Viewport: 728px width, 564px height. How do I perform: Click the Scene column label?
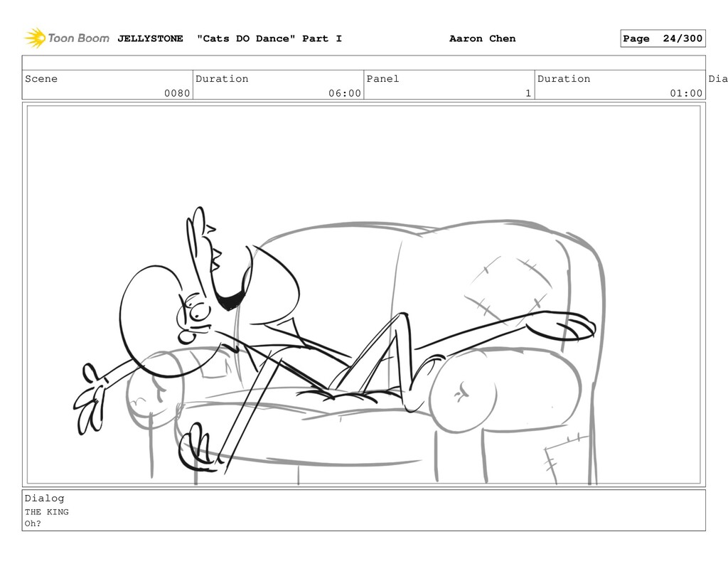coord(41,78)
